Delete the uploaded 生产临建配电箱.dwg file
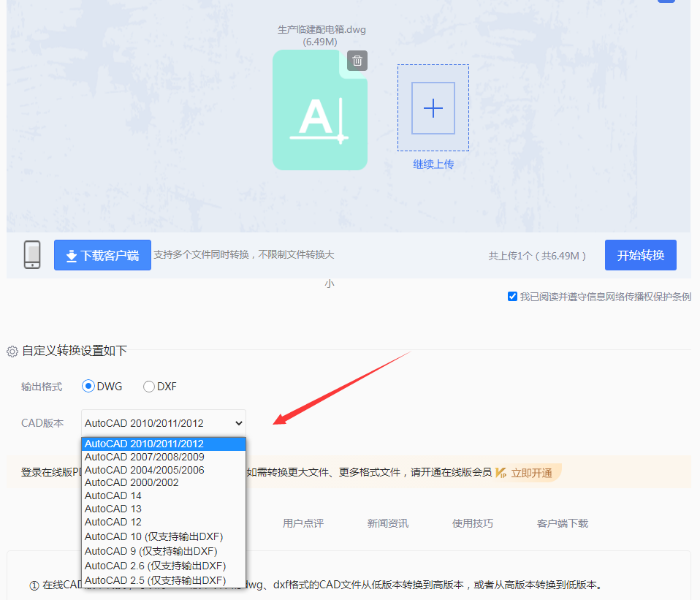The height and width of the screenshot is (600, 700). (x=357, y=61)
